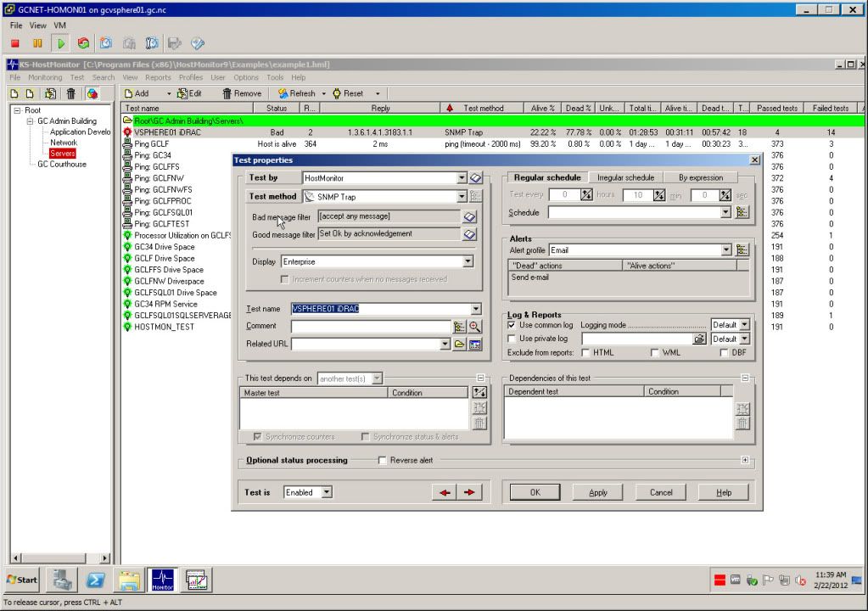Viewport: 868px width, 611px height.
Task: Toggle Use private log checkbox
Action: (x=512, y=338)
